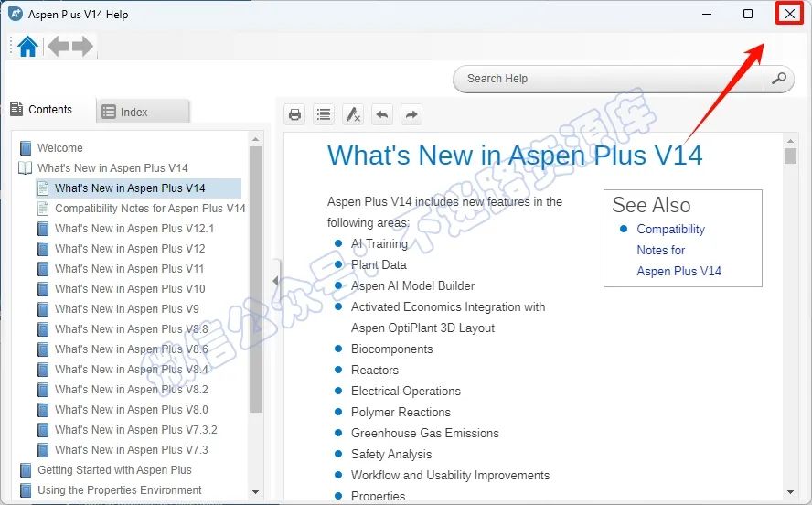Click the Reactors bullet text
The height and width of the screenshot is (505, 812).
pos(374,370)
